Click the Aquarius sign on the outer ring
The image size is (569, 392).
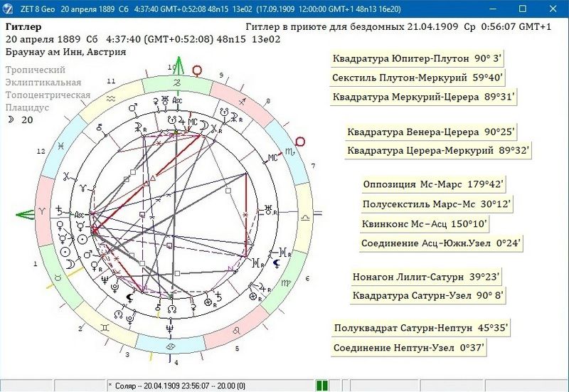tap(110, 98)
